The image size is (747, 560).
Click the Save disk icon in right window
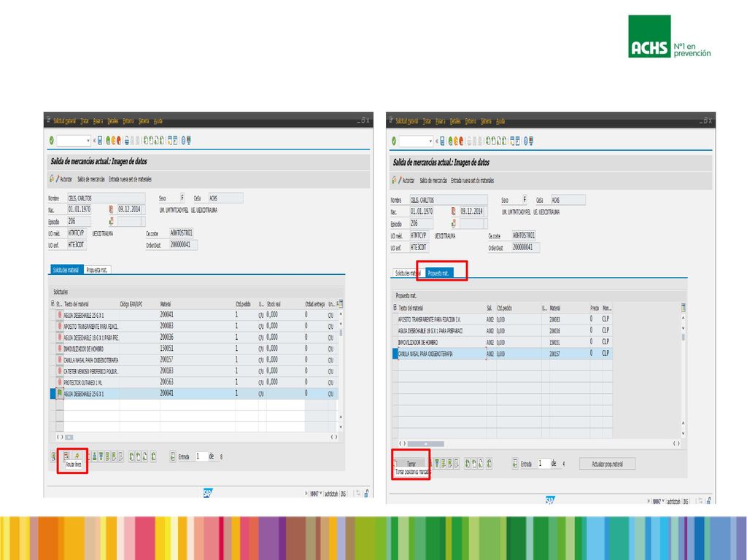(442, 141)
